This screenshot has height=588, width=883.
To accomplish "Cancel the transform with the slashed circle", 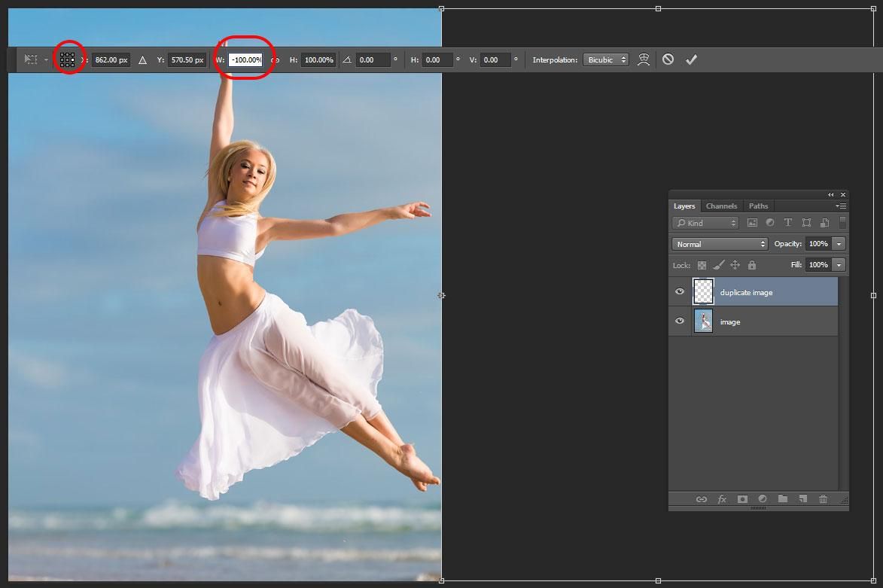I will click(x=668, y=59).
